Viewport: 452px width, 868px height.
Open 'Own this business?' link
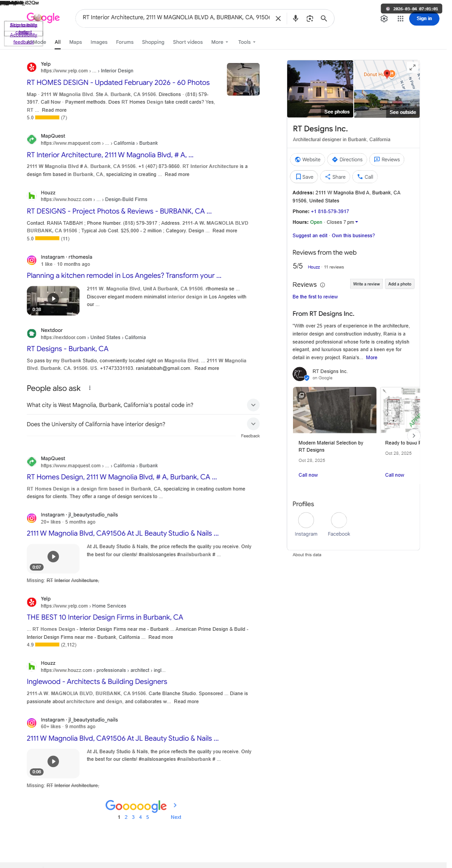(x=353, y=235)
